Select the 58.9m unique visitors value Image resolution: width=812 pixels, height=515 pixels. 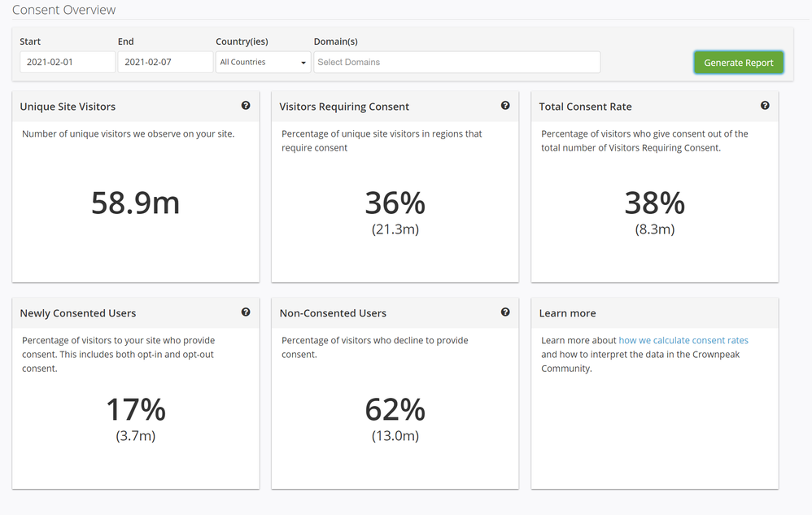[x=136, y=203]
